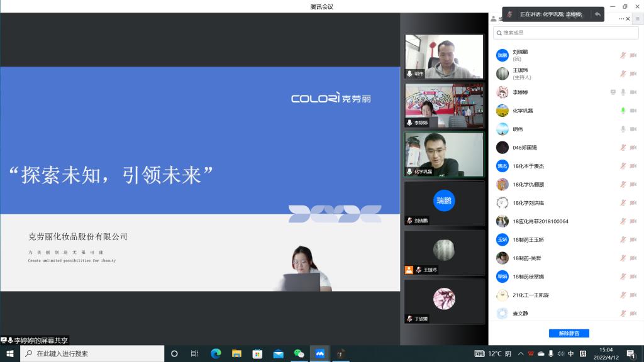Click the panel list menu icon at top right

pyautogui.click(x=636, y=19)
